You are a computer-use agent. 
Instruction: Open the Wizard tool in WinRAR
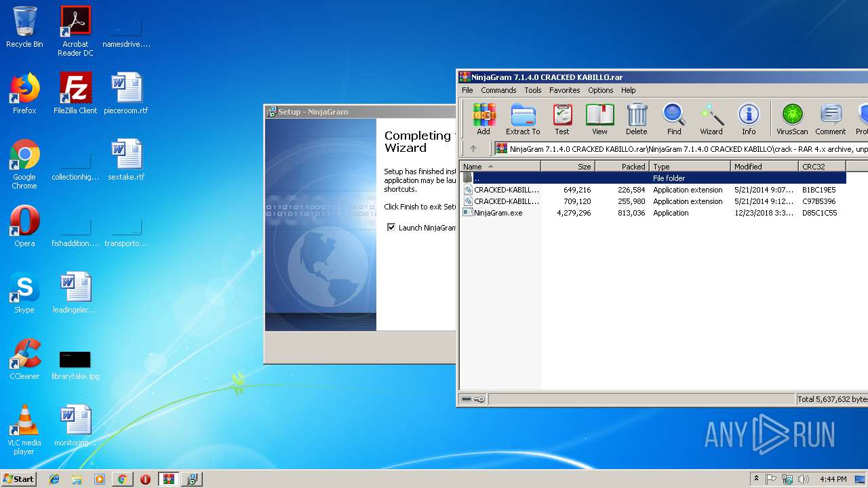click(x=711, y=119)
